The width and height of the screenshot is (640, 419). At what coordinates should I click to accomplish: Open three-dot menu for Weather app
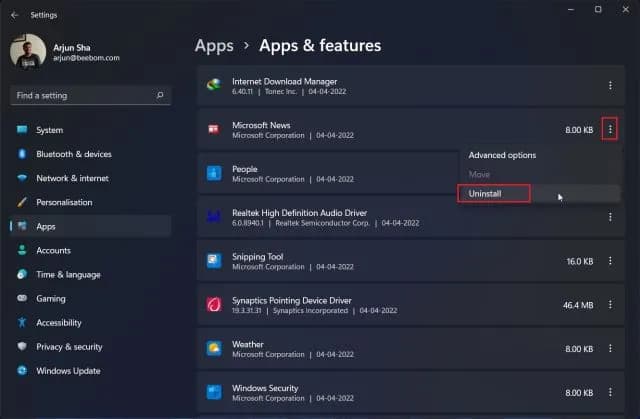610,348
